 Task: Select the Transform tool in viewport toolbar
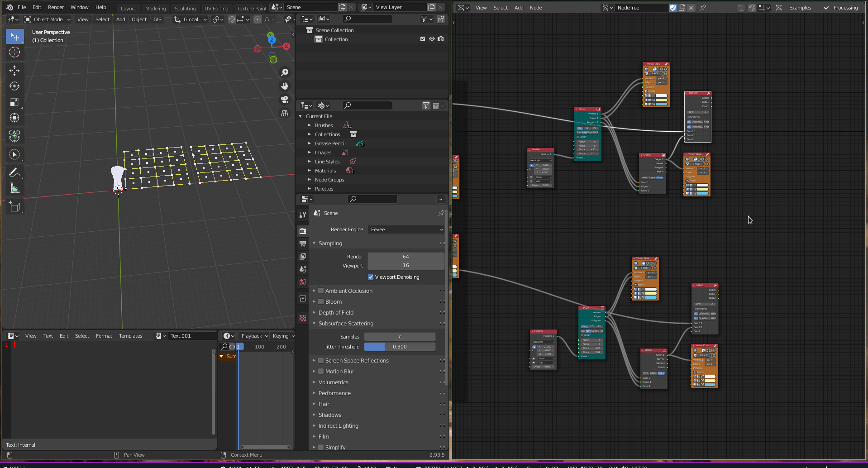(x=14, y=118)
